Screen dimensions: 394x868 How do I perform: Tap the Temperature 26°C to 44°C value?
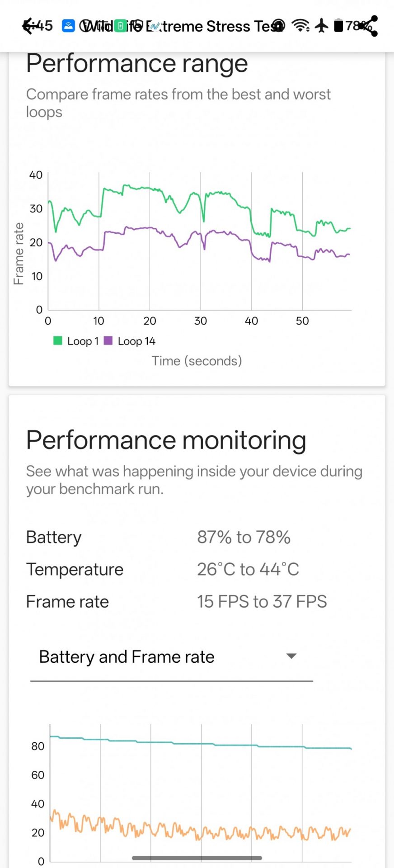248,570
